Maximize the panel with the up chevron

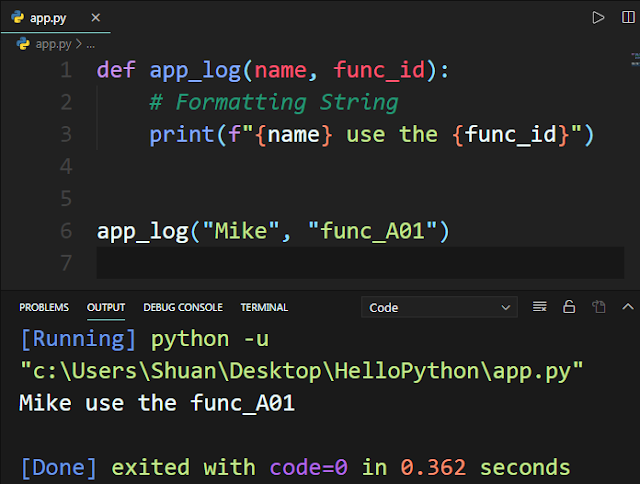pyautogui.click(x=628, y=306)
